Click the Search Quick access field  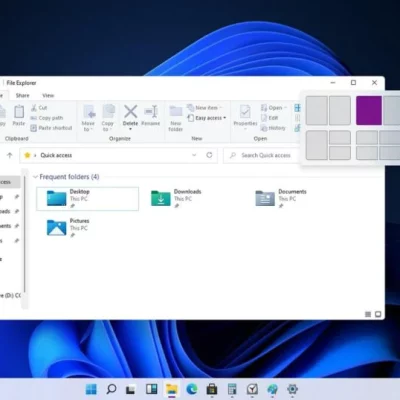coord(261,155)
